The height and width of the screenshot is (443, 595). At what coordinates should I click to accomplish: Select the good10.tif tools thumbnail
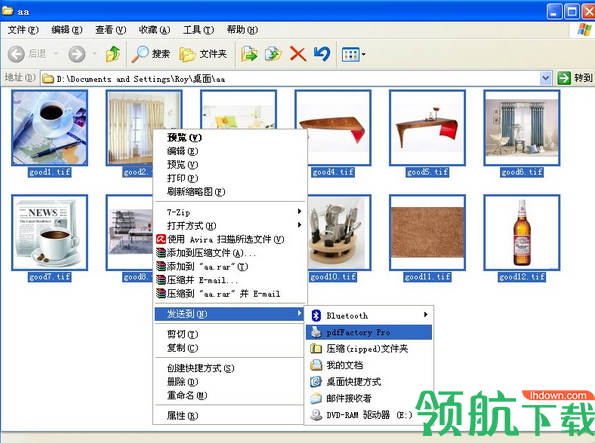[339, 232]
